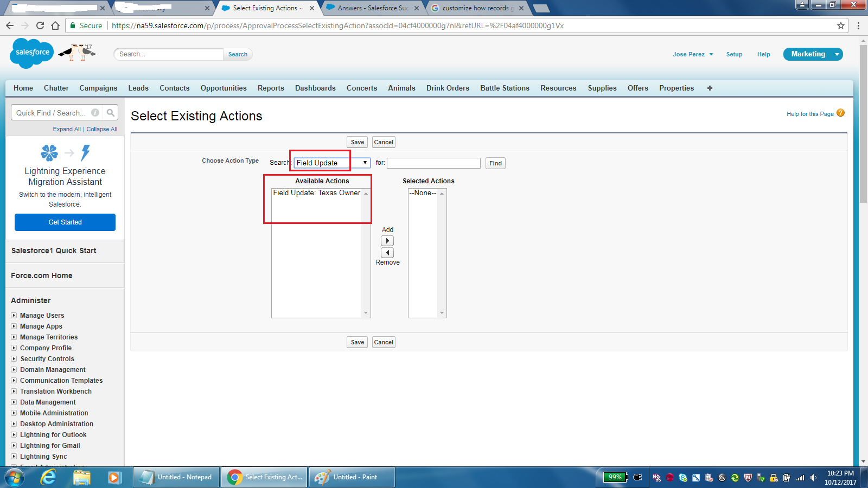
Task: Open the Chrome menu three-dots icon
Action: (x=858, y=25)
